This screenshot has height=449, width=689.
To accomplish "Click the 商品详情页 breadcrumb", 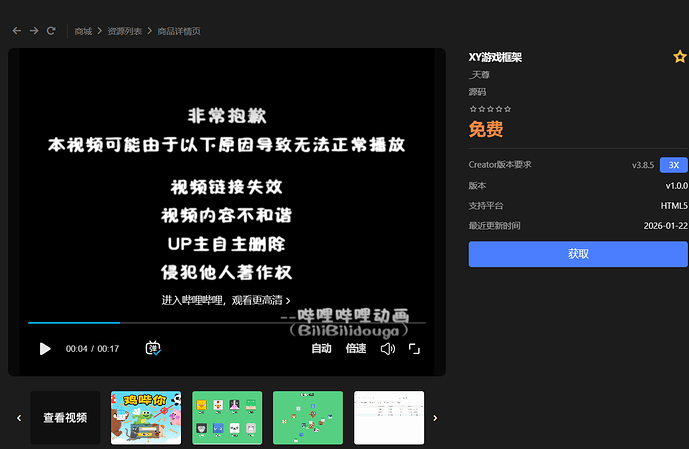I will [179, 31].
